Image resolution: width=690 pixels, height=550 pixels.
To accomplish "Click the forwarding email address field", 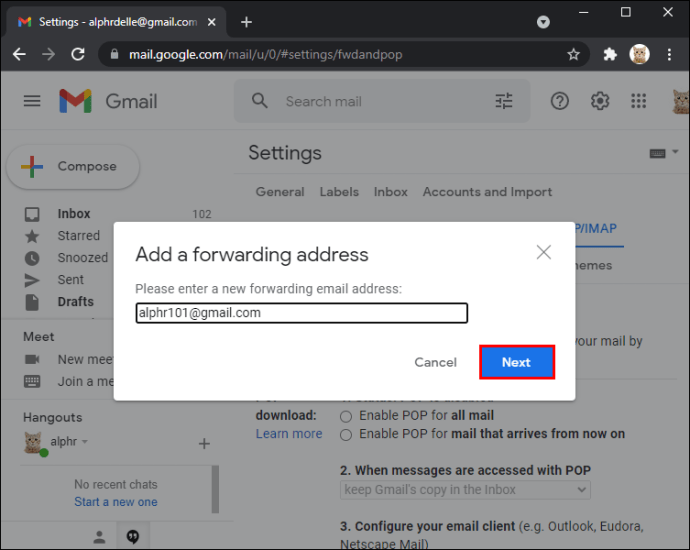I will (x=301, y=313).
